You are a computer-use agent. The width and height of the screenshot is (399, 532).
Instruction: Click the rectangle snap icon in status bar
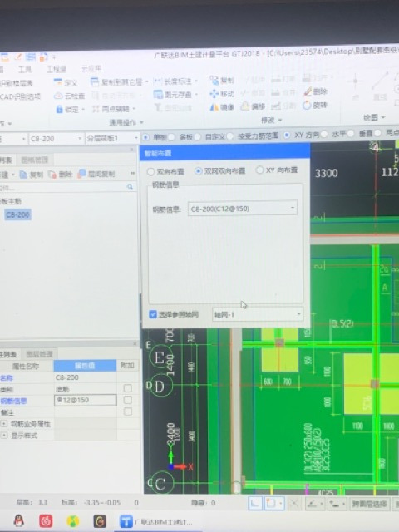point(270,504)
